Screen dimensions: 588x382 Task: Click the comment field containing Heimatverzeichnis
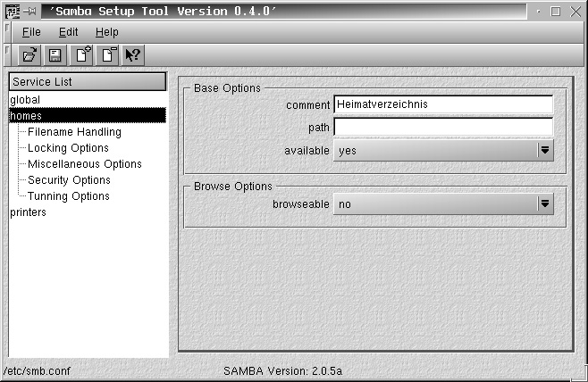[x=443, y=104]
